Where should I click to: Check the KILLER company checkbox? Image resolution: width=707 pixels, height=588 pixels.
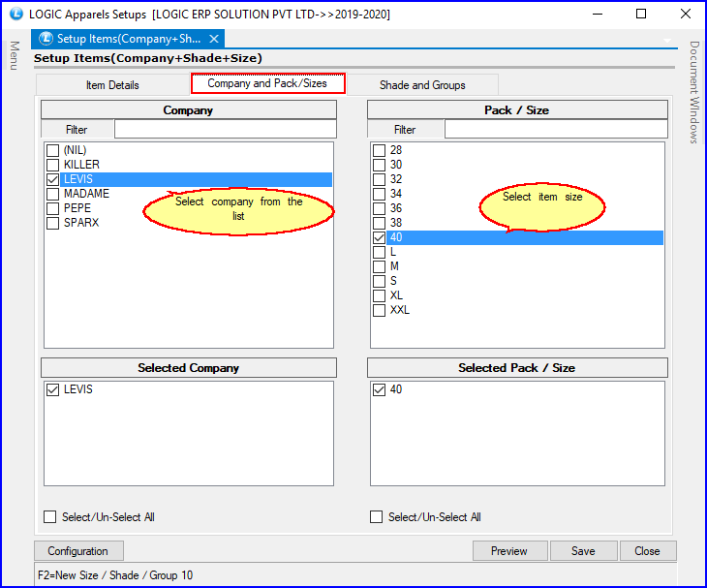pos(52,165)
